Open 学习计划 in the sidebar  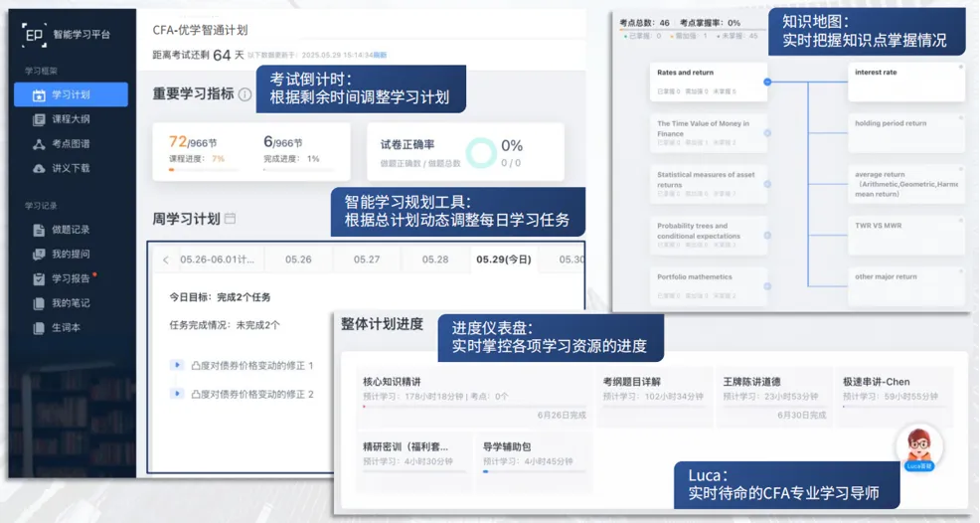point(71,94)
